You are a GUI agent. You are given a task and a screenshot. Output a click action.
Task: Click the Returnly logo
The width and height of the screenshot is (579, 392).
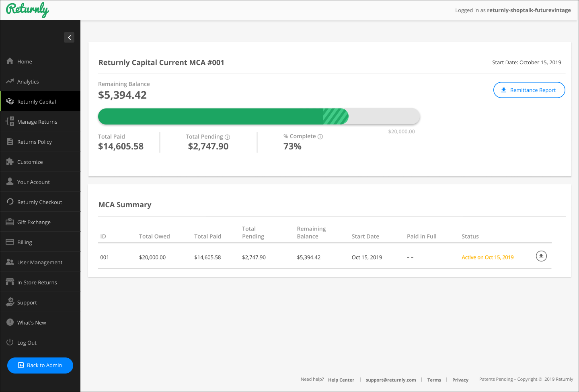pos(27,10)
